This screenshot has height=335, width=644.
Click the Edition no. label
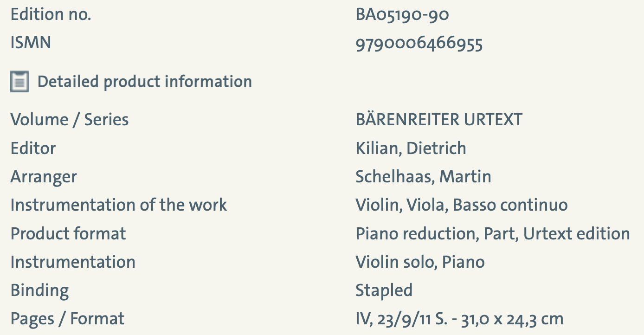coord(51,15)
